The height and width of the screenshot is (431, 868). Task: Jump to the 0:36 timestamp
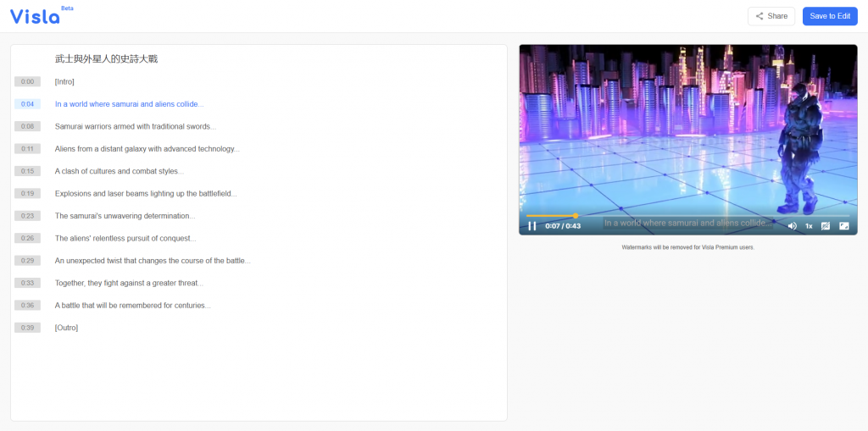pos(28,306)
